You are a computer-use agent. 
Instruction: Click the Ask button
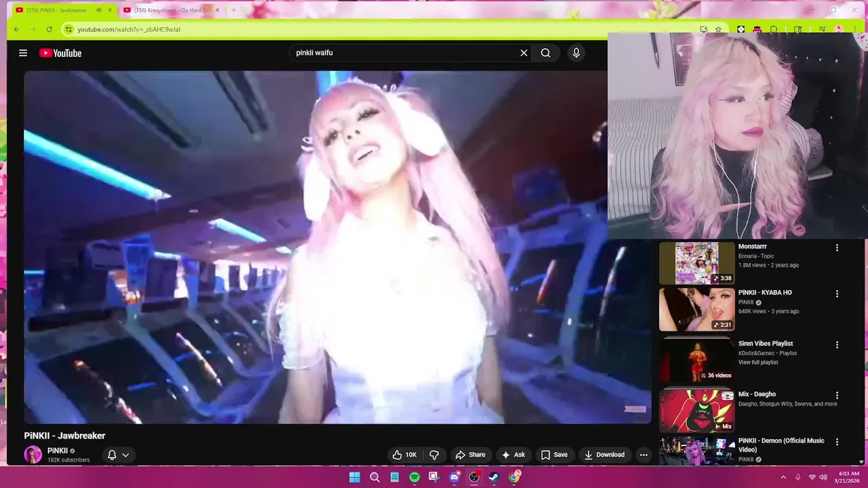tap(513, 455)
